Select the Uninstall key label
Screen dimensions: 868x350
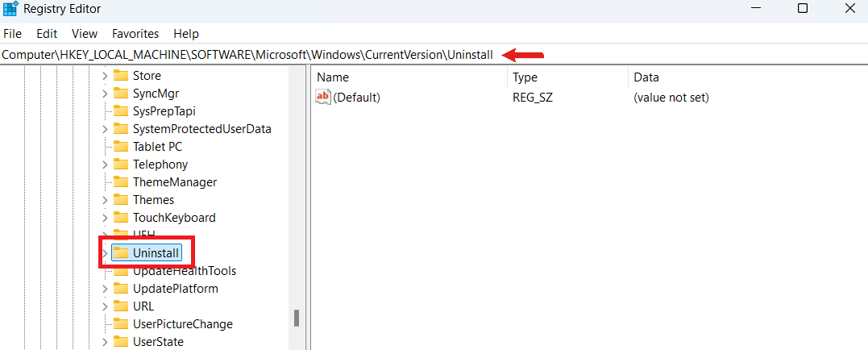tap(156, 253)
